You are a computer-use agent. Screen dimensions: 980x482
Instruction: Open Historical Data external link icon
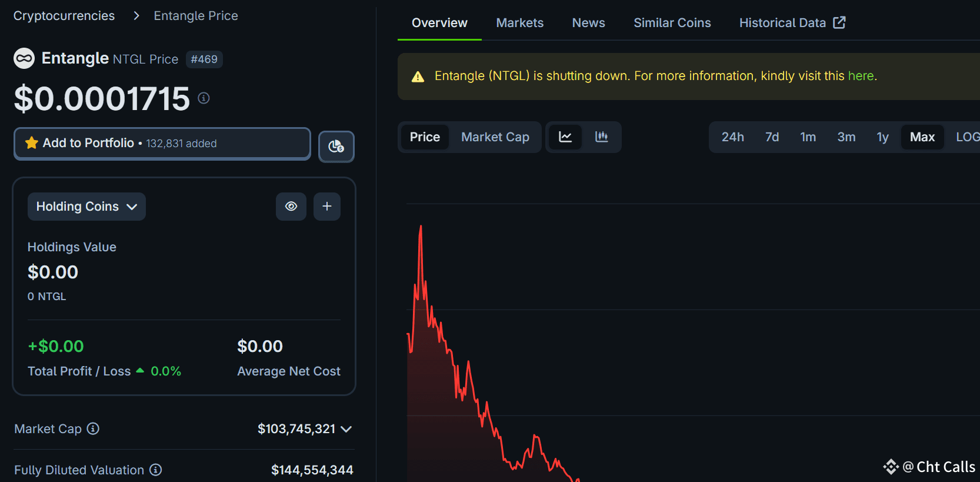[x=839, y=22]
